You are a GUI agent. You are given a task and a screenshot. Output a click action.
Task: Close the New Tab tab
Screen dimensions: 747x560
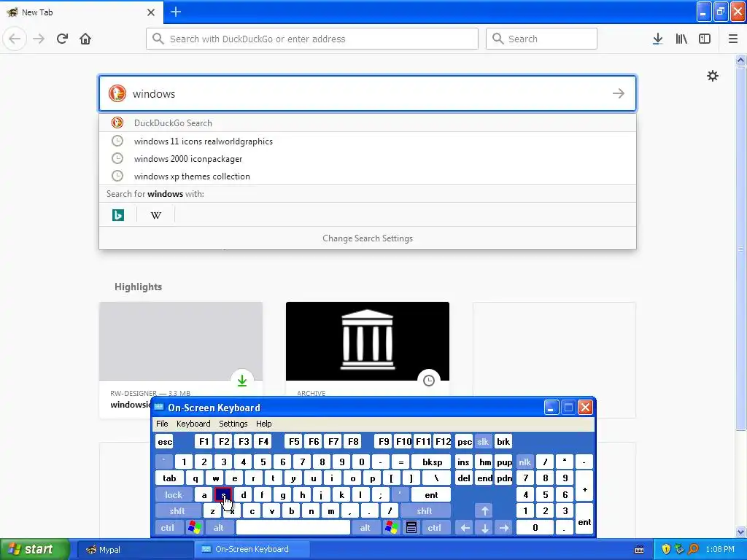(151, 12)
